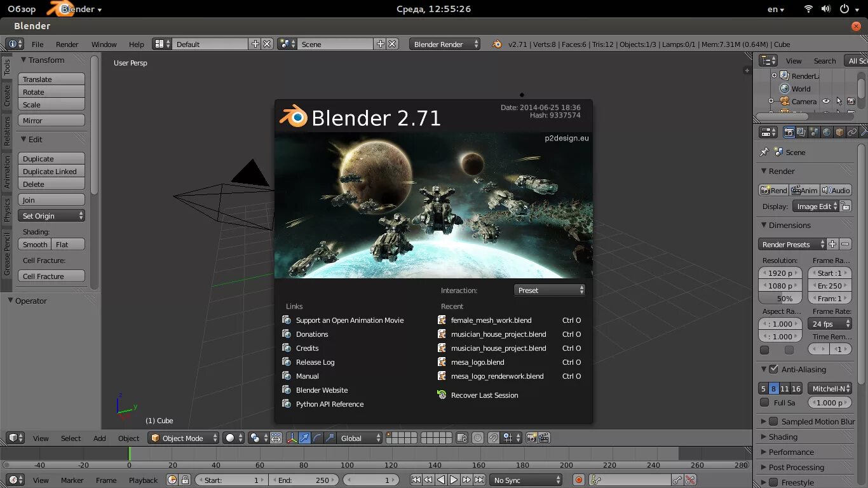Click the Camera object icon in outliner
868x488 pixels.
785,101
